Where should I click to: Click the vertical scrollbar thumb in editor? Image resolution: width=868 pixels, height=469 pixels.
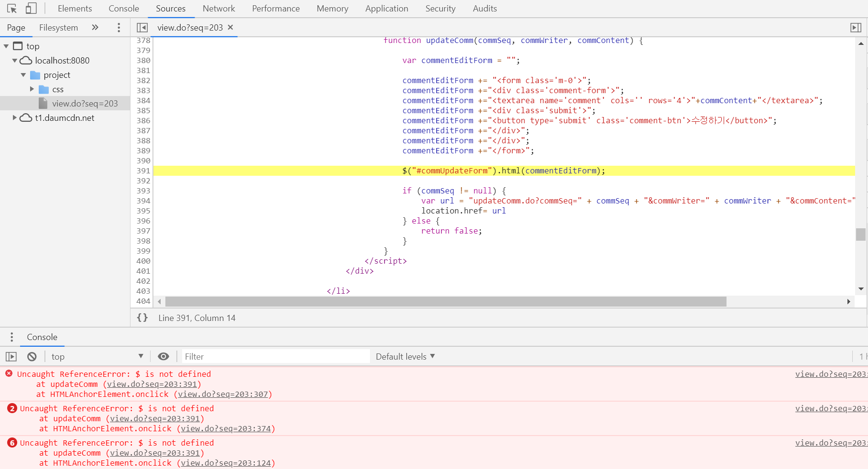[x=861, y=234]
